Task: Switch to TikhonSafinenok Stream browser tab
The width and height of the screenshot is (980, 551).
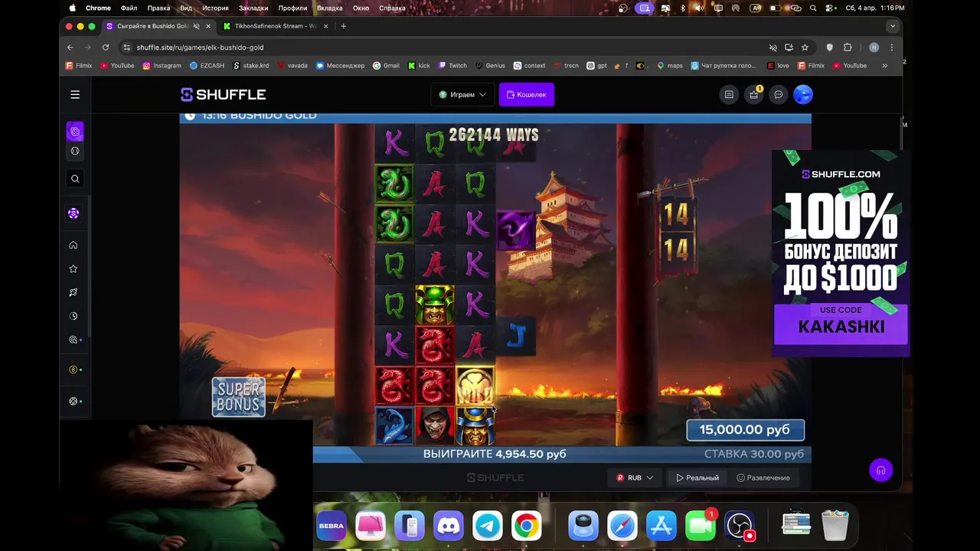Action: pos(273,26)
